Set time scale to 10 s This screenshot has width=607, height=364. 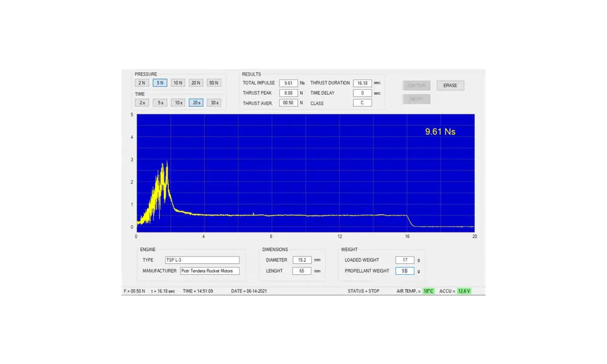click(178, 103)
